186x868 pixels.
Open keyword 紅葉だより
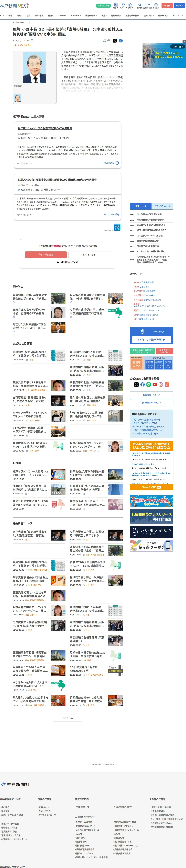pyautogui.click(x=144, y=287)
